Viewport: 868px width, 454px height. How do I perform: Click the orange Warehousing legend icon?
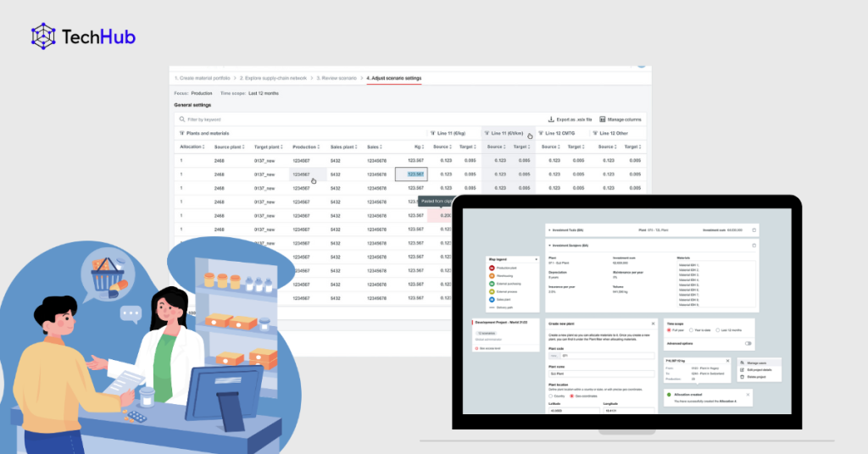[x=492, y=275]
